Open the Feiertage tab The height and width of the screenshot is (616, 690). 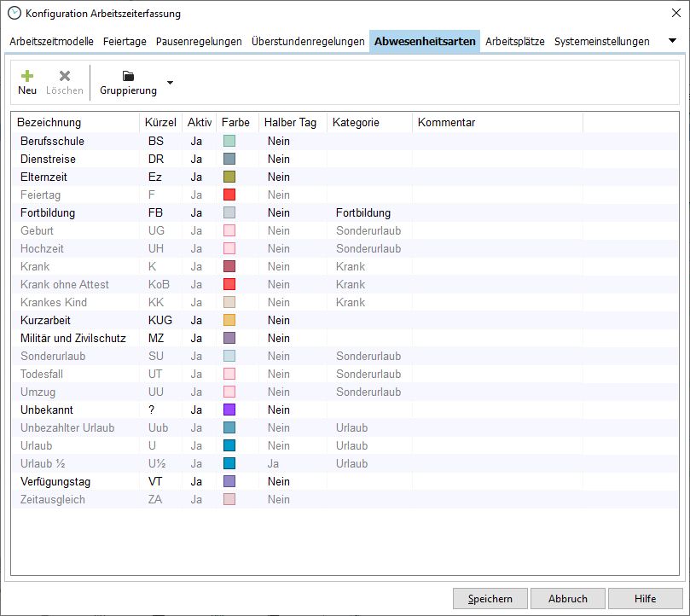pos(126,41)
